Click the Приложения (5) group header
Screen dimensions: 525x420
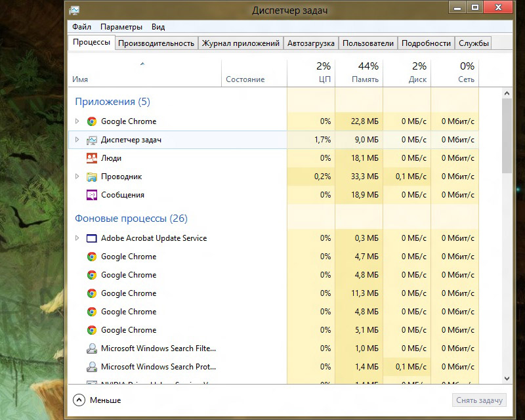click(x=112, y=102)
